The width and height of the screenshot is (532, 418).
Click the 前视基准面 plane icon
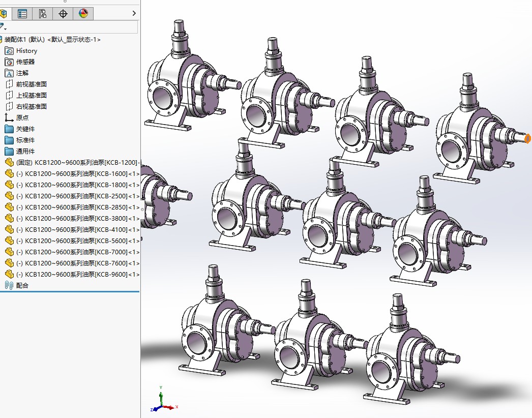(9, 84)
